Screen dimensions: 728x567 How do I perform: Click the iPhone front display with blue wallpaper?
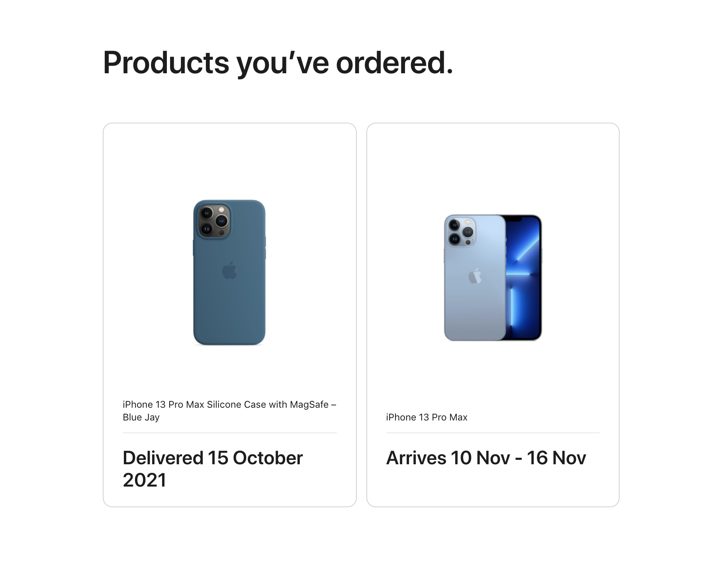point(523,278)
